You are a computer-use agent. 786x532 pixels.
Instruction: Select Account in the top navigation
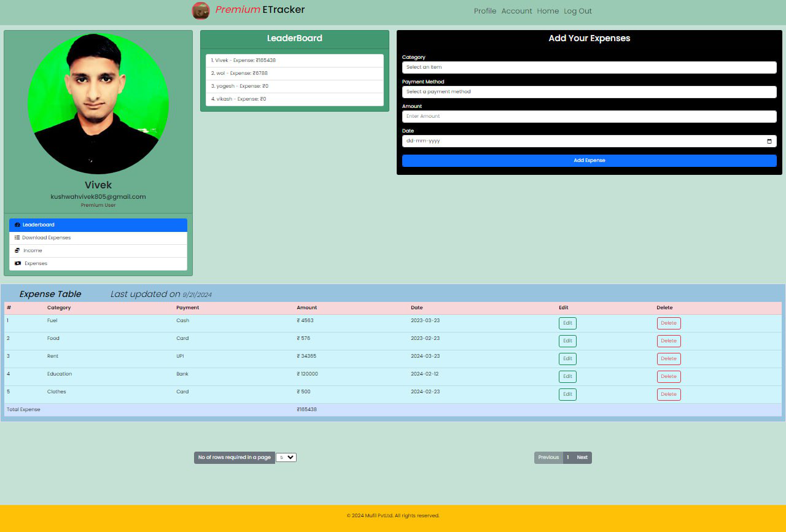tap(516, 11)
